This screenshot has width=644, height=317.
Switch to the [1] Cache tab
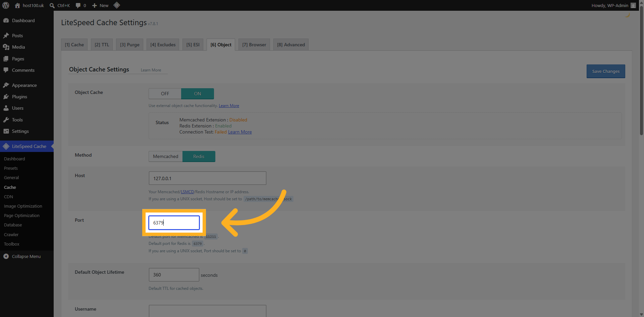point(74,45)
